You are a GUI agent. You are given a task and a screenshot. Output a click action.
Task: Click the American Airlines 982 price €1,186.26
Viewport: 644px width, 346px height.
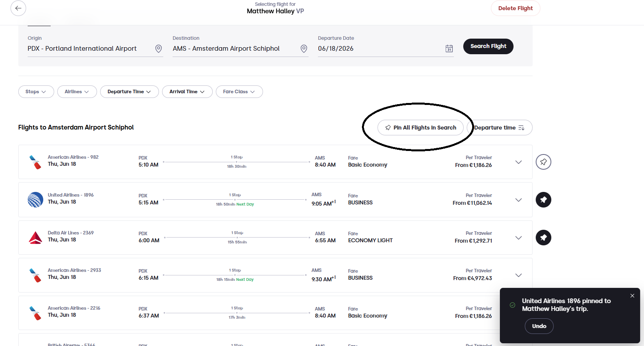pos(473,165)
